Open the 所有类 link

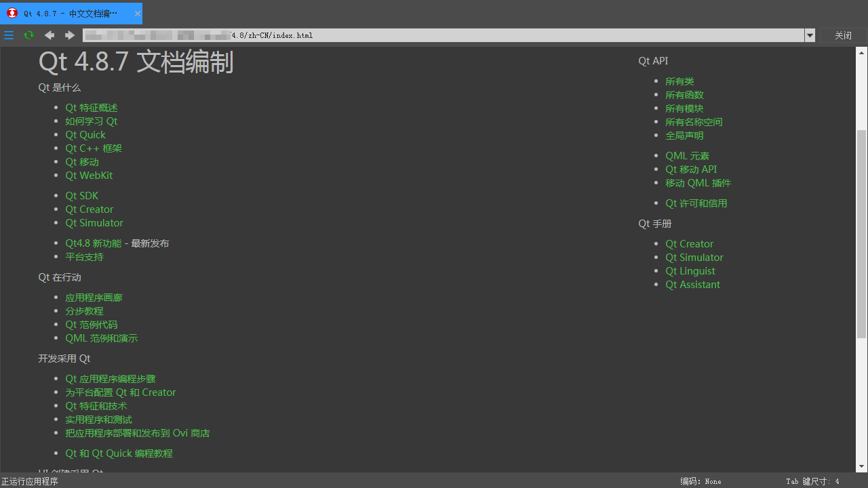679,81
